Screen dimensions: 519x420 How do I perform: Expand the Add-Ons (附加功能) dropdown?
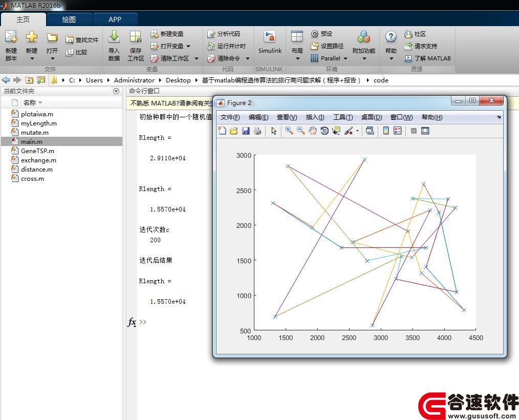pos(364,58)
